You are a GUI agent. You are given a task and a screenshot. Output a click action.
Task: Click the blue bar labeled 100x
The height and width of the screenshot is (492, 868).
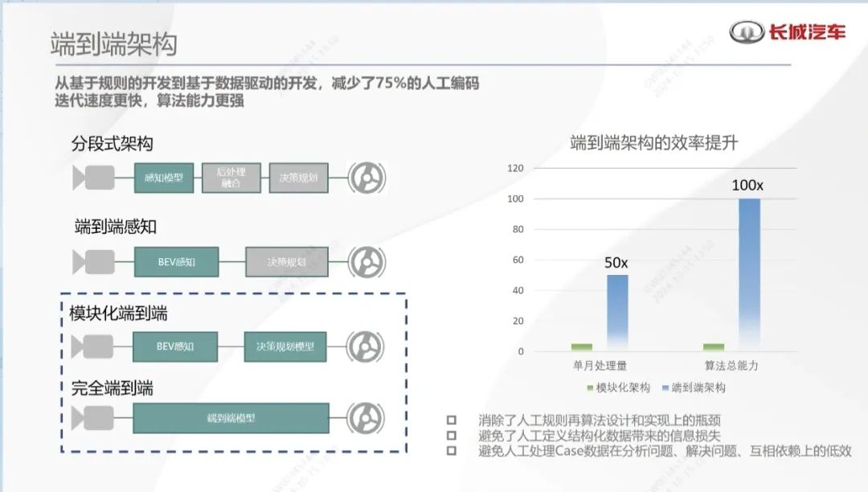749,273
